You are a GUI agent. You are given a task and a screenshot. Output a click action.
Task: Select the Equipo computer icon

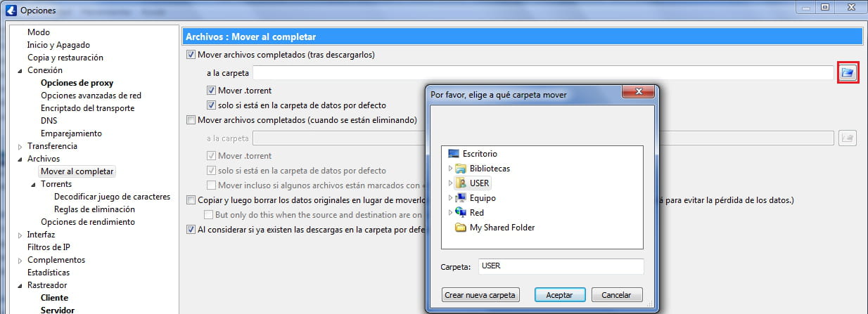pyautogui.click(x=461, y=198)
